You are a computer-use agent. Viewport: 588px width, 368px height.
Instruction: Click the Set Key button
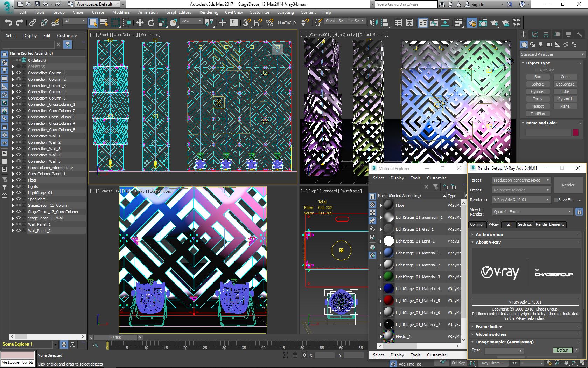[458, 363]
